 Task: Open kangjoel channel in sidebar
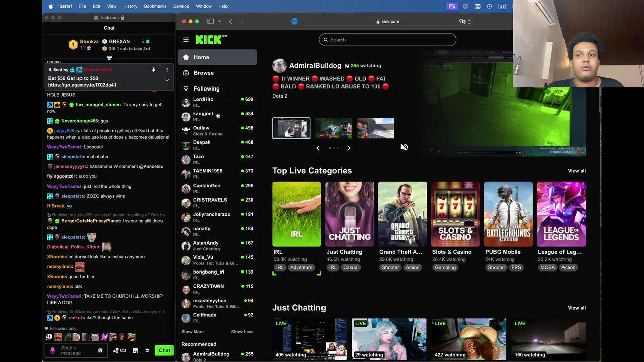(x=217, y=116)
